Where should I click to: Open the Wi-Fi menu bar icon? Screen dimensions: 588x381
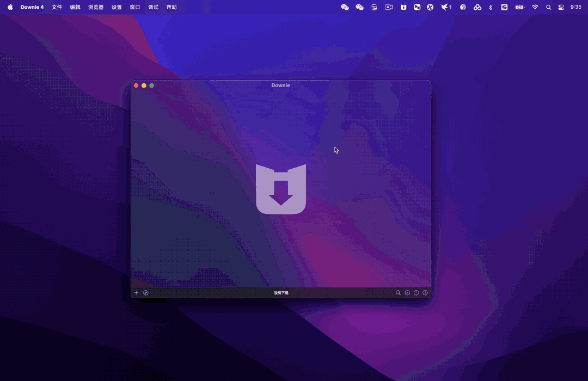pos(535,7)
